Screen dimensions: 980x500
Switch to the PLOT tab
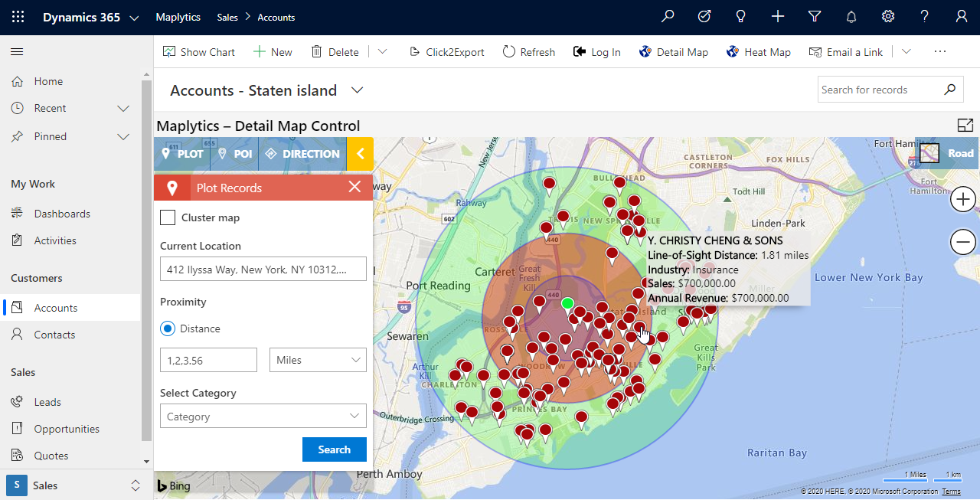click(182, 154)
